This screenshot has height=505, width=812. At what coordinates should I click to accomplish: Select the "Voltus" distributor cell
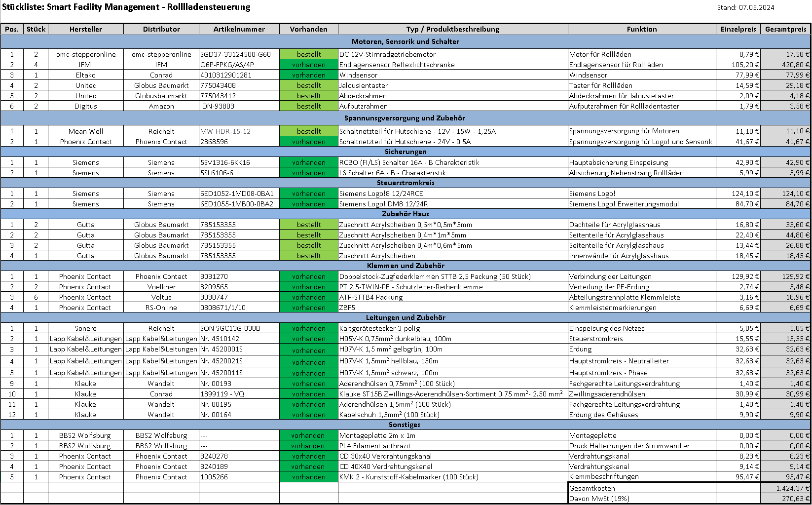tap(161, 297)
